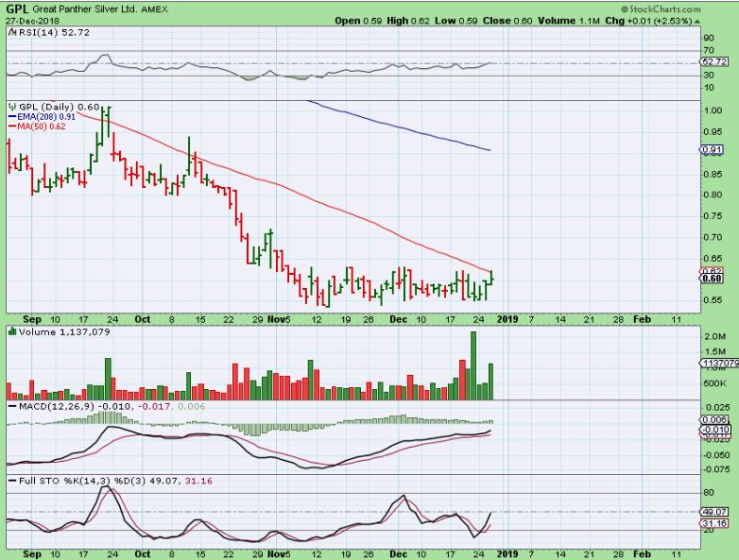Click the Full STO value tag 49.07

[x=711, y=511]
